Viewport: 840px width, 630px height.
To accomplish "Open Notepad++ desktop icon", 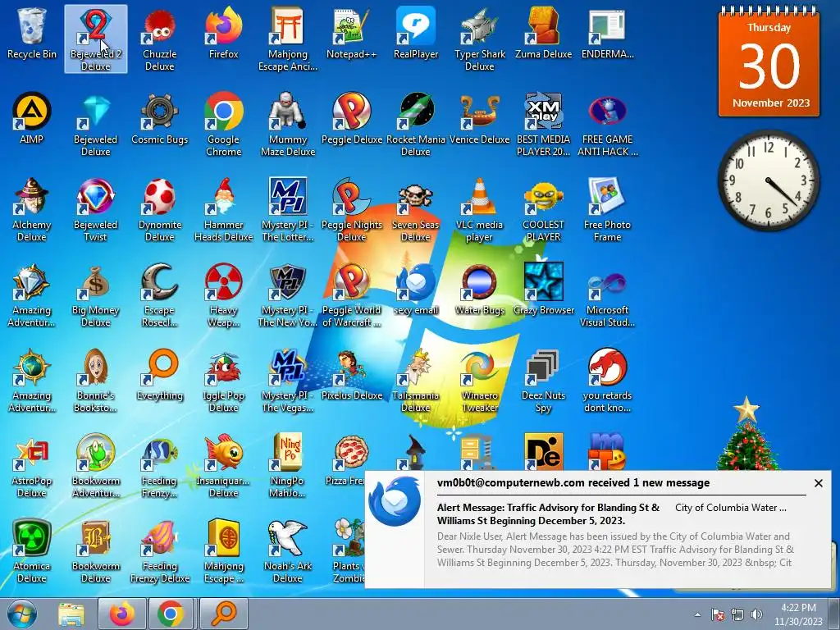I will [x=351, y=34].
